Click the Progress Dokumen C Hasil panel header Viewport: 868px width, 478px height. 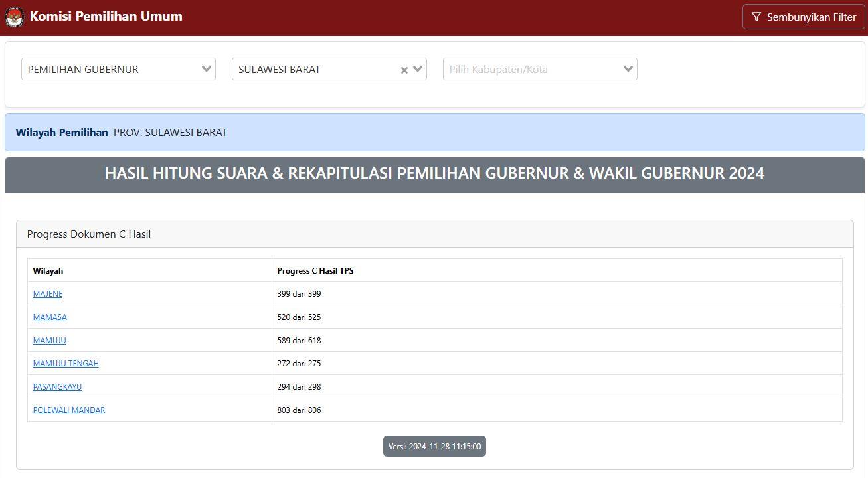point(89,234)
